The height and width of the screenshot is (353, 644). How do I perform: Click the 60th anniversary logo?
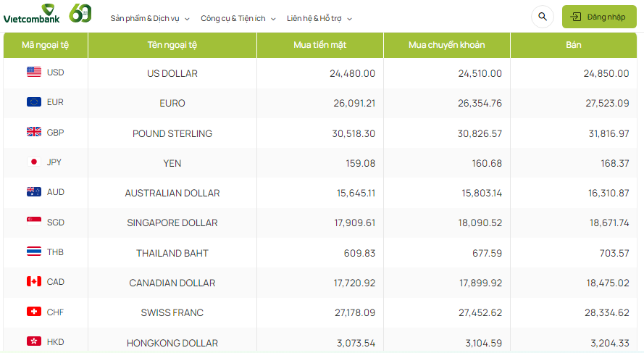[x=80, y=13]
